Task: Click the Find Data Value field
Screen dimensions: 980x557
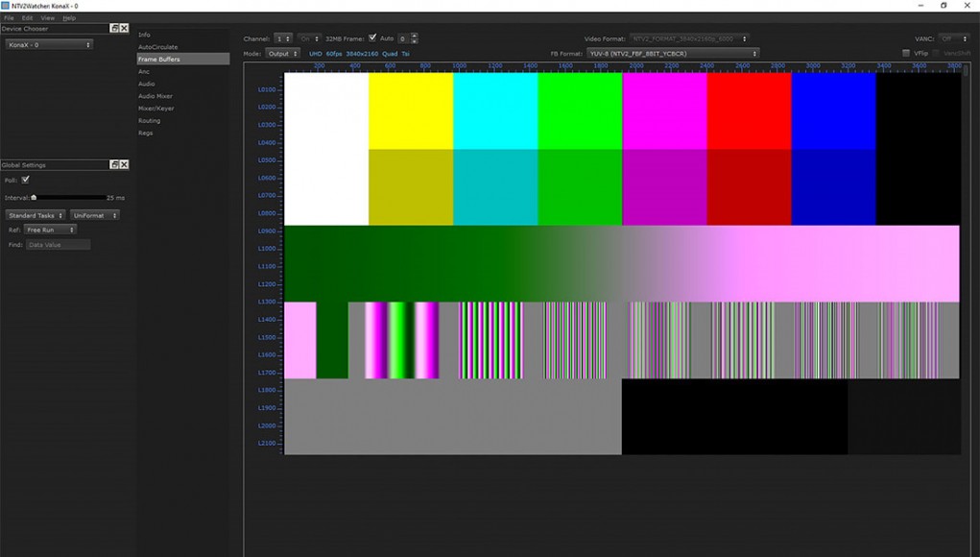Action: click(x=59, y=245)
